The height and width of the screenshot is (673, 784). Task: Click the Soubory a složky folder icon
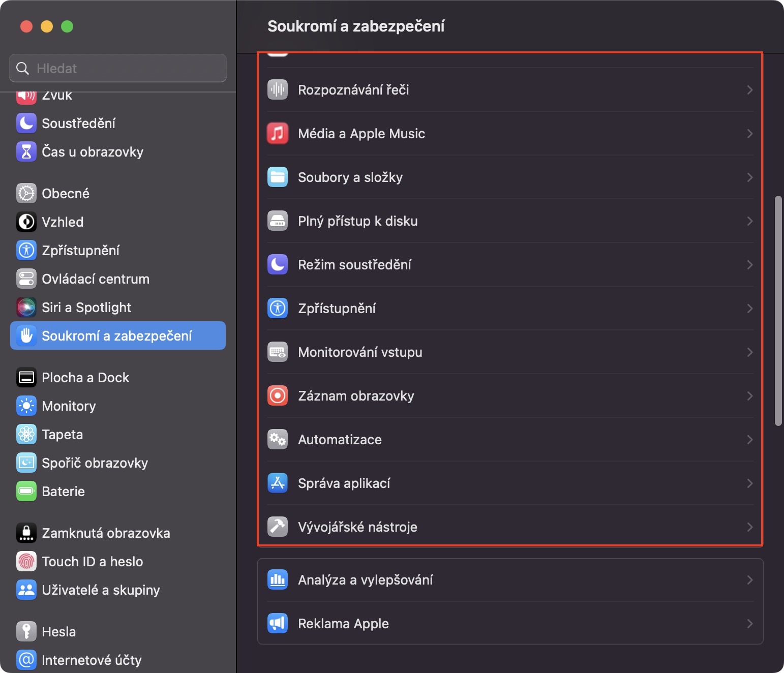point(278,177)
